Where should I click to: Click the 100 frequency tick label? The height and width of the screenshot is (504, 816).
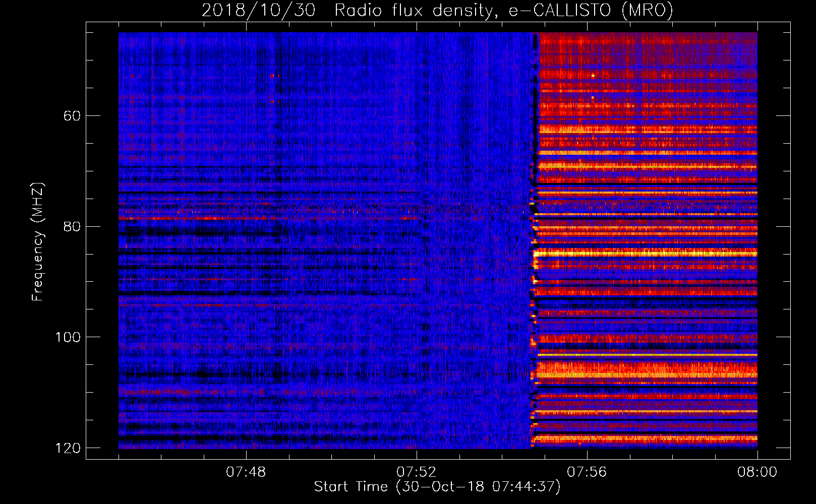tap(68, 337)
